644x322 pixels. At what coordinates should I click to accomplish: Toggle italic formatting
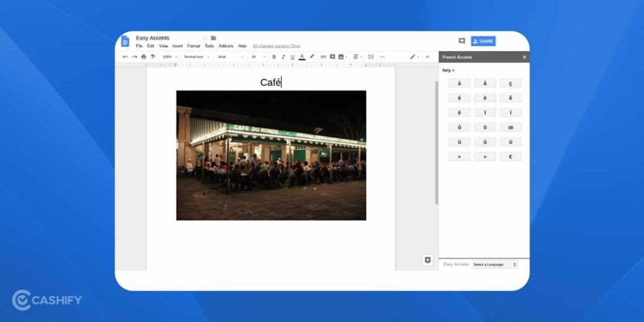[283, 57]
